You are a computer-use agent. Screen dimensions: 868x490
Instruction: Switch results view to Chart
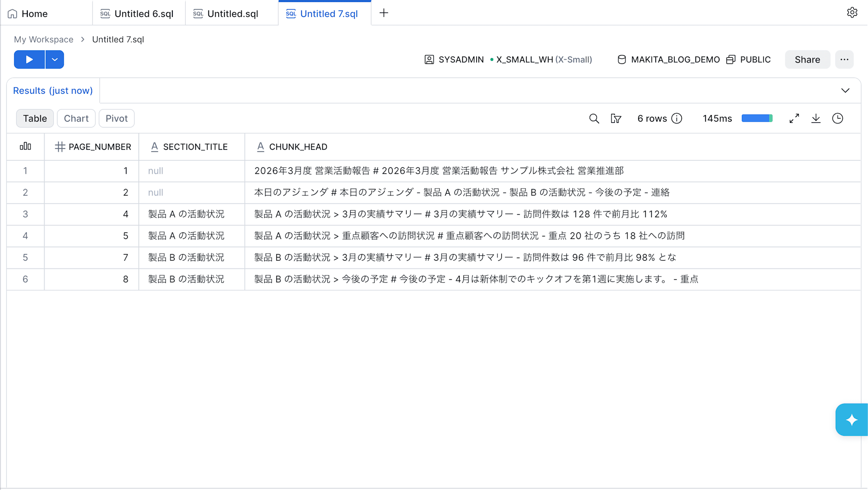[76, 119]
